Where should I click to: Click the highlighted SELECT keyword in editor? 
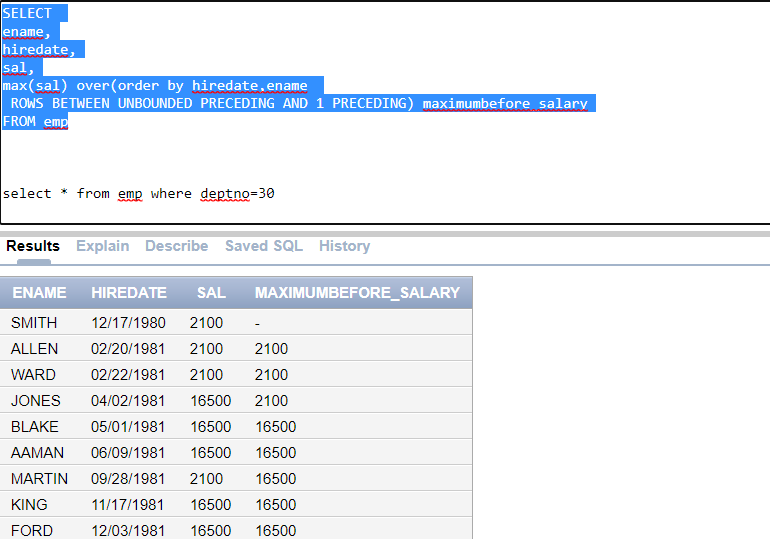coord(27,13)
